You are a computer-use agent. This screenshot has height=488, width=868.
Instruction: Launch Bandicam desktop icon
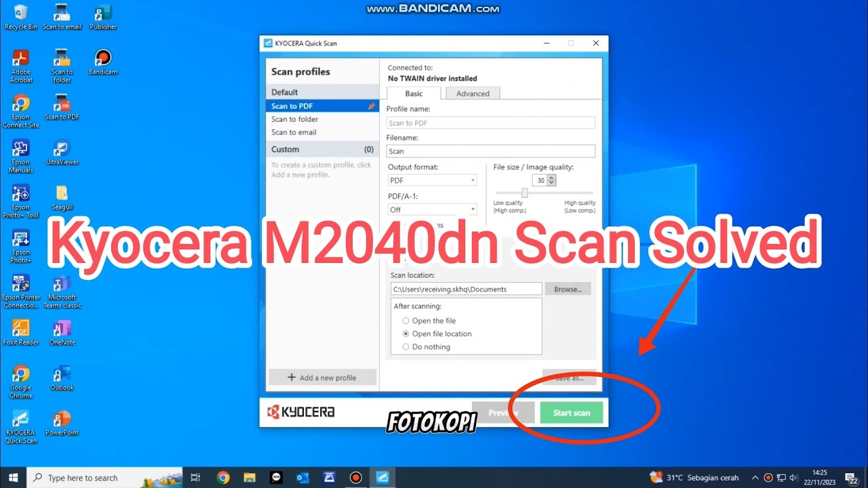[x=103, y=62]
